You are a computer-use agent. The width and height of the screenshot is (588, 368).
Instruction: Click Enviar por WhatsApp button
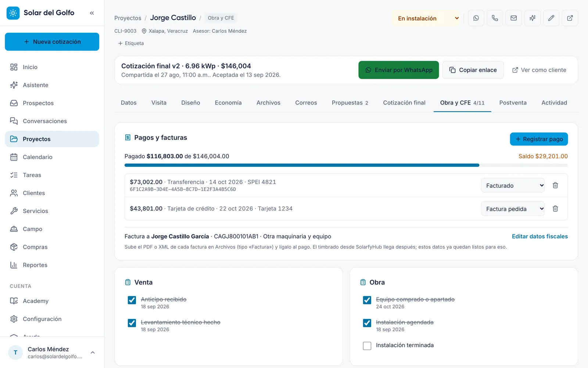[399, 70]
